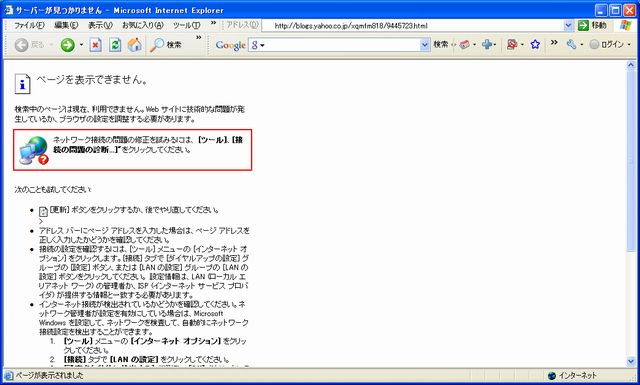Click the 'ページが表示されました' status text
Image resolution: width=640 pixels, height=385 pixels.
point(49,375)
